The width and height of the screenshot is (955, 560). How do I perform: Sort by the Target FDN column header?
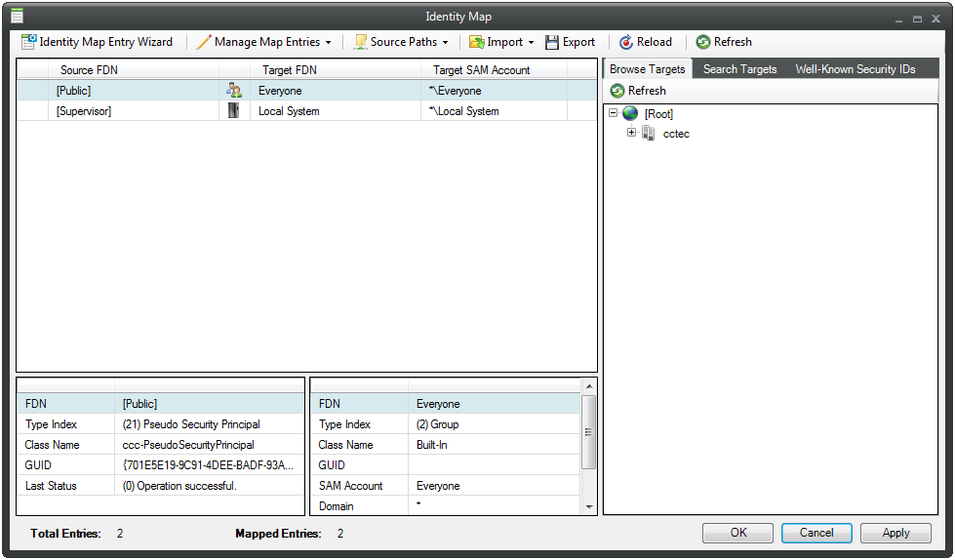[x=335, y=70]
